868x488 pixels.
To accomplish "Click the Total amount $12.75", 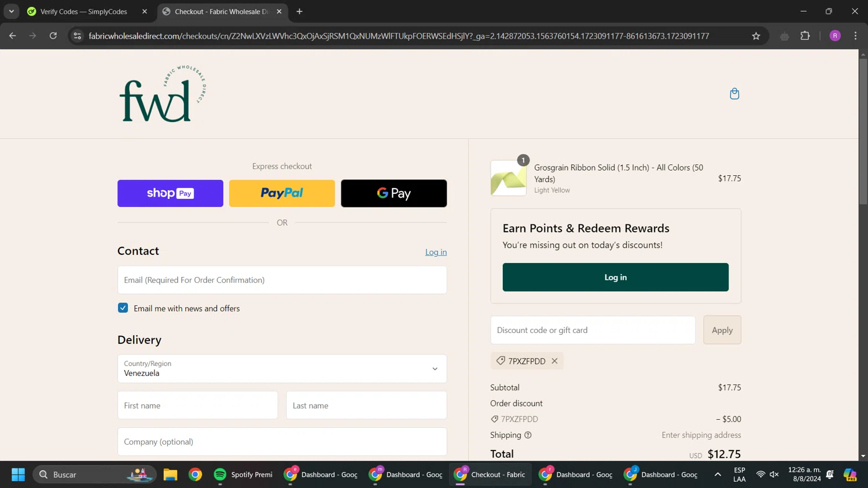I will (724, 454).
